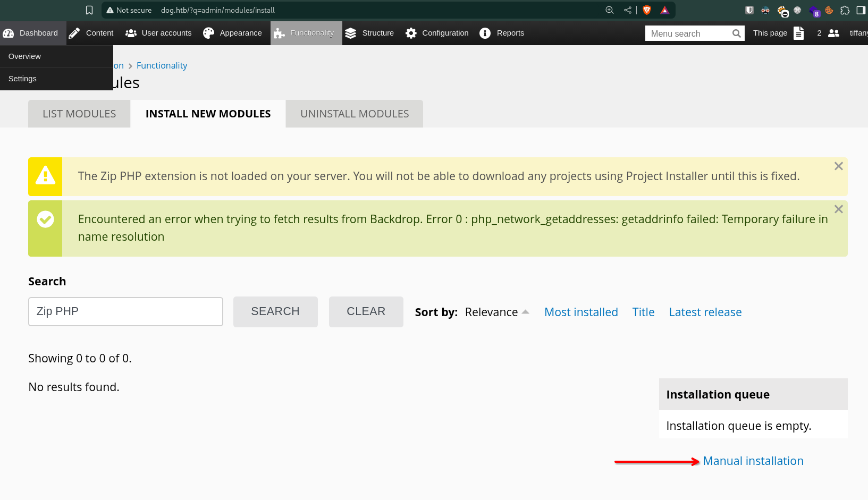
Task: Click the Bitwarden shield extension icon
Action: (x=749, y=10)
